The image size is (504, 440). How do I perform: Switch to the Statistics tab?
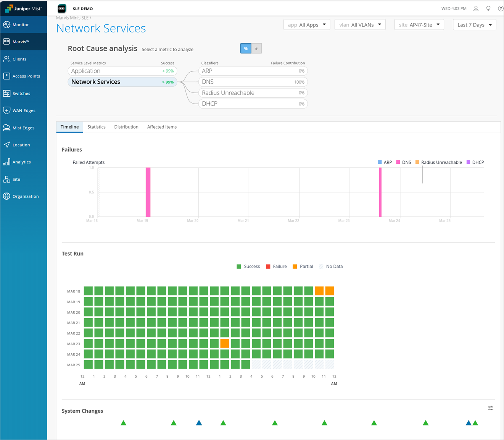point(96,127)
